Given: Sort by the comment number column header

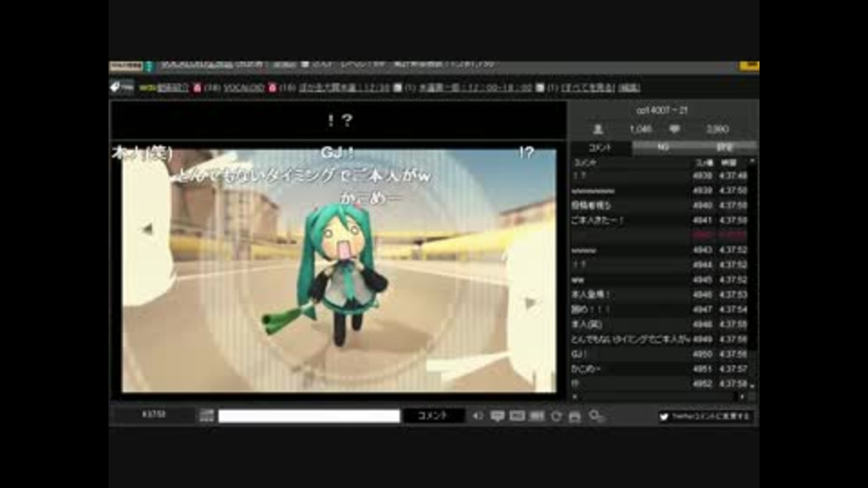Looking at the screenshot, I should [704, 163].
